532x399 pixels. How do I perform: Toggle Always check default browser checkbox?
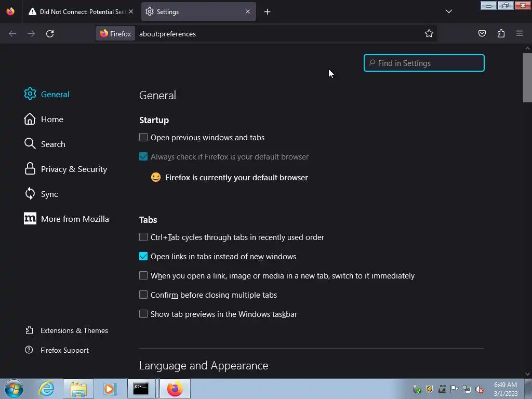pyautogui.click(x=143, y=156)
